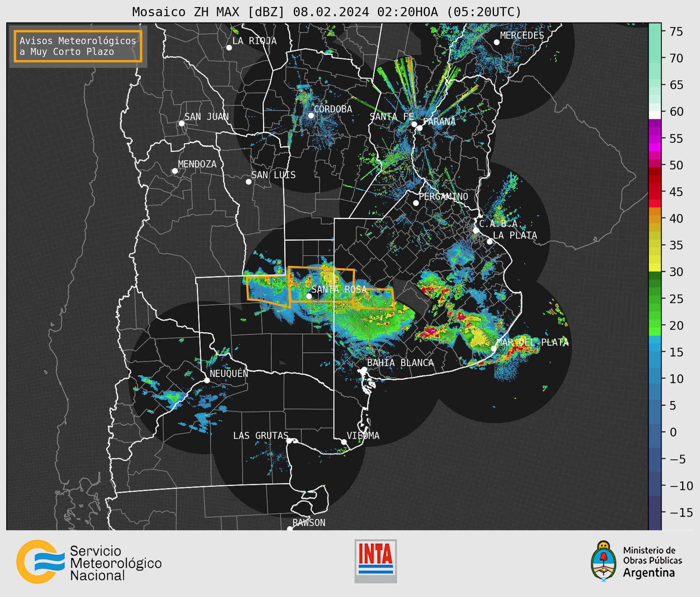The image size is (700, 597).
Task: Click the La Rioja city marker dot
Action: pos(229,48)
